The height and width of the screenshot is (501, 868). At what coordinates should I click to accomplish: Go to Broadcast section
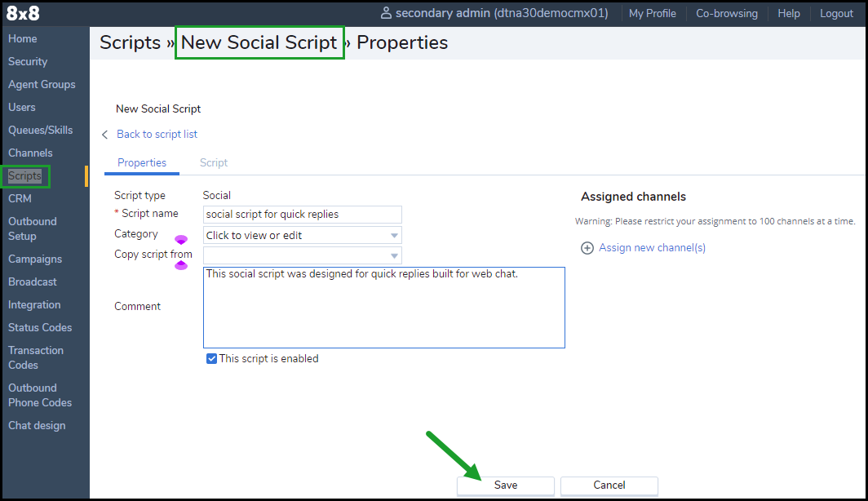tap(32, 282)
